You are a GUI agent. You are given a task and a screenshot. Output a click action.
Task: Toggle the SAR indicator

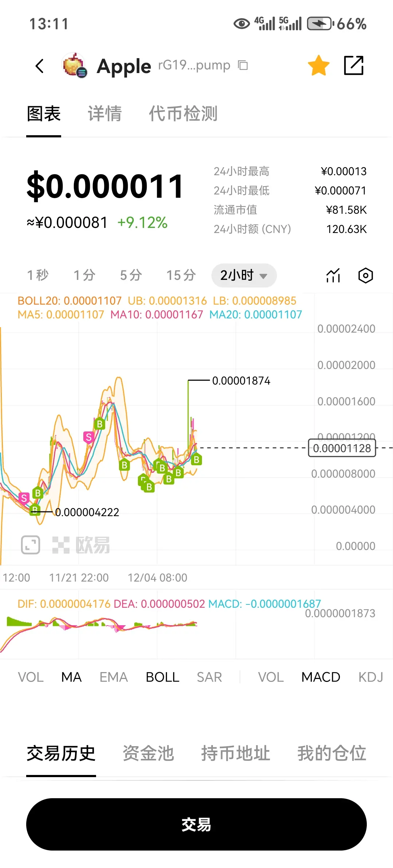[x=209, y=677]
